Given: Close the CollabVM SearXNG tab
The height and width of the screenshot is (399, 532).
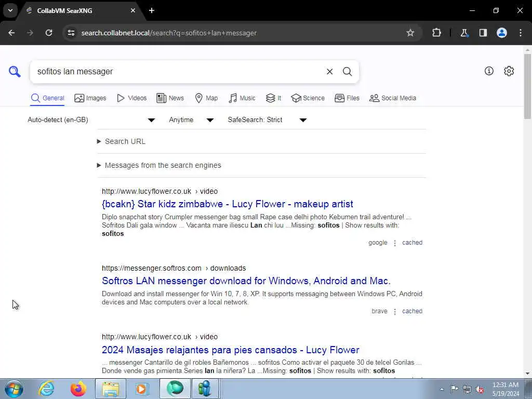Looking at the screenshot, I should click(x=133, y=10).
